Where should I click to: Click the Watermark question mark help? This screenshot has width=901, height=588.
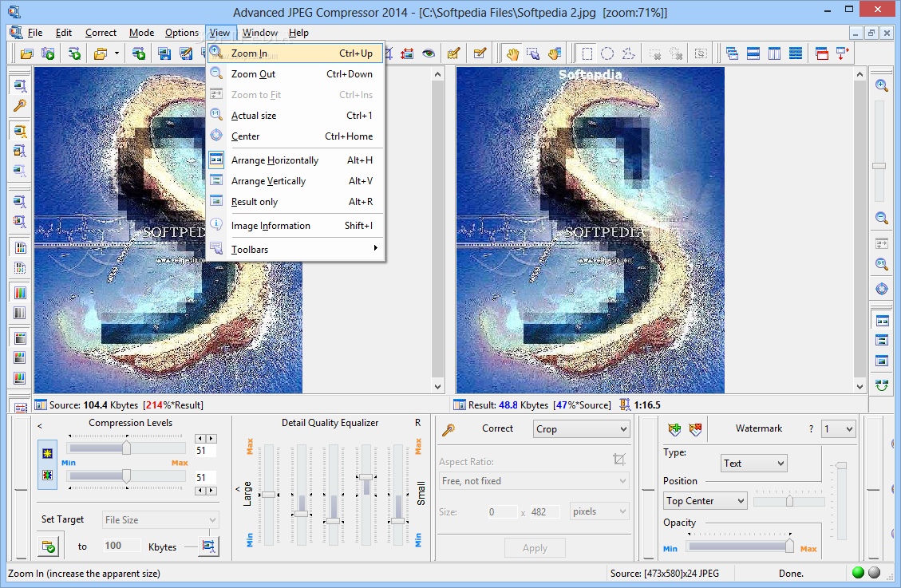pyautogui.click(x=811, y=429)
